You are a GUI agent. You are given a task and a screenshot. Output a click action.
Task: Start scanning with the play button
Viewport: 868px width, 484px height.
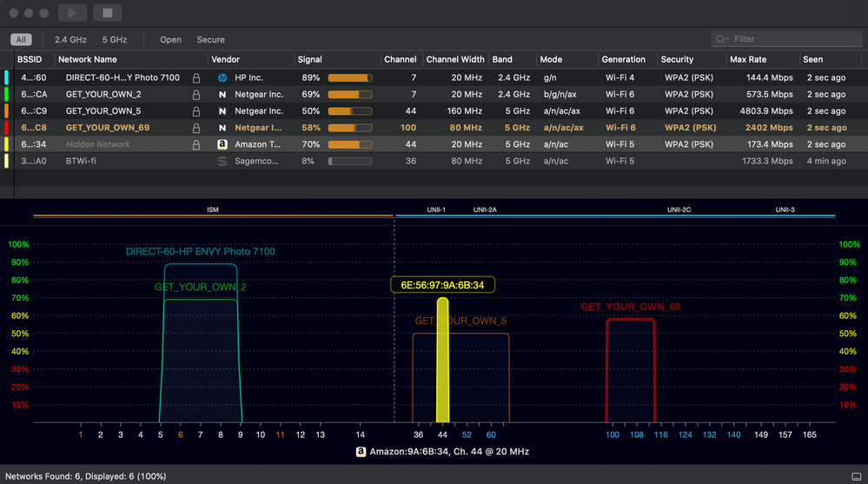click(73, 13)
